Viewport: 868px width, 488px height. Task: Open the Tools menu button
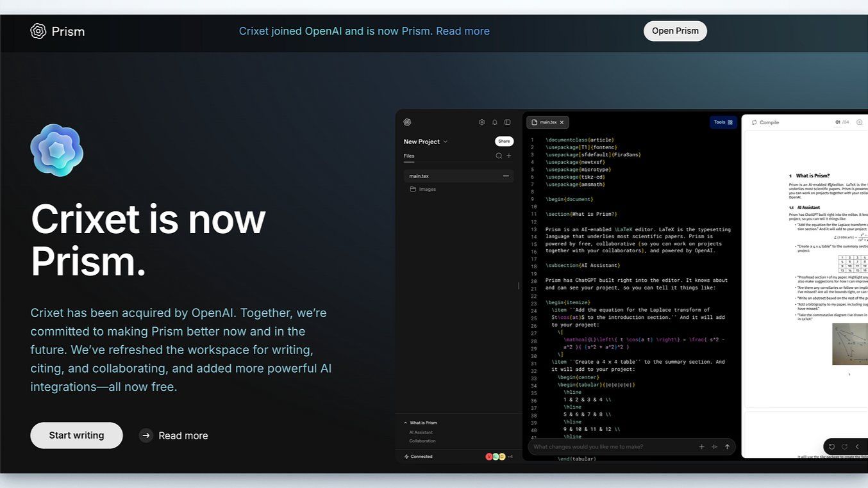pos(722,122)
